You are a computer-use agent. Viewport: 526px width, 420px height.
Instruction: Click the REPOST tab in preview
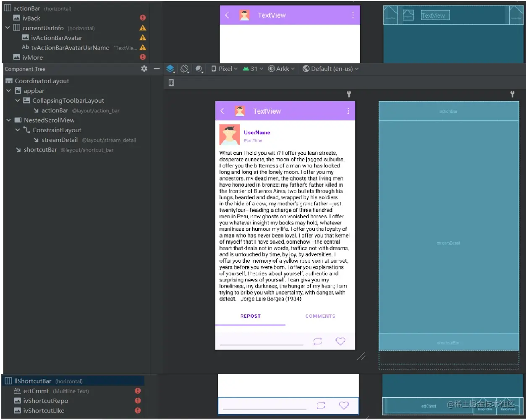250,316
